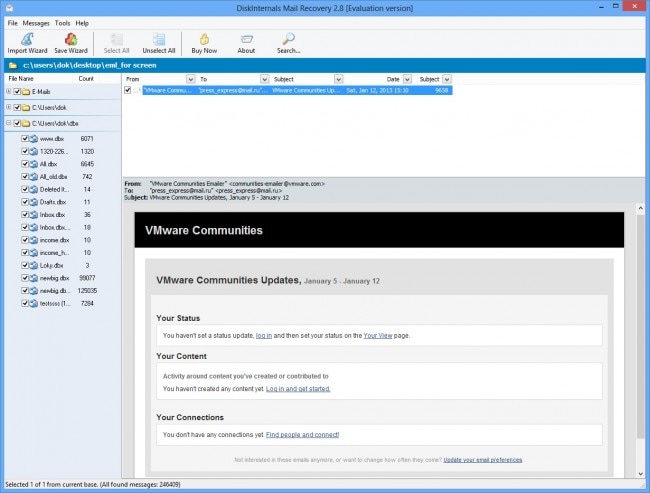Select the income_h row with count 10
The image size is (650, 493).
(x=62, y=253)
